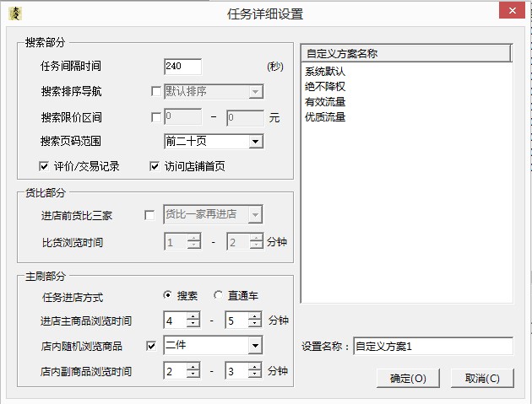The width and height of the screenshot is (532, 404).
Task: Select the 直通车 radio button
Action: (218, 295)
